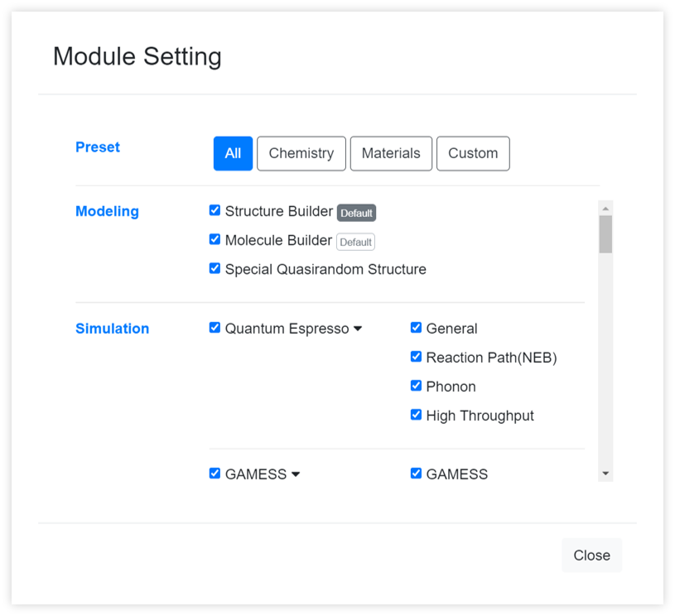Toggle the Molecule Builder checkbox

tap(215, 239)
